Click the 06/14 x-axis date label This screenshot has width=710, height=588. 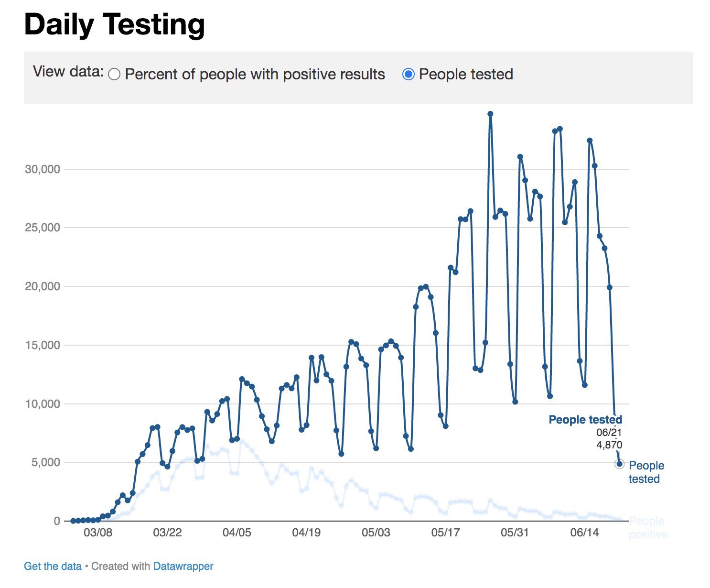tap(584, 533)
